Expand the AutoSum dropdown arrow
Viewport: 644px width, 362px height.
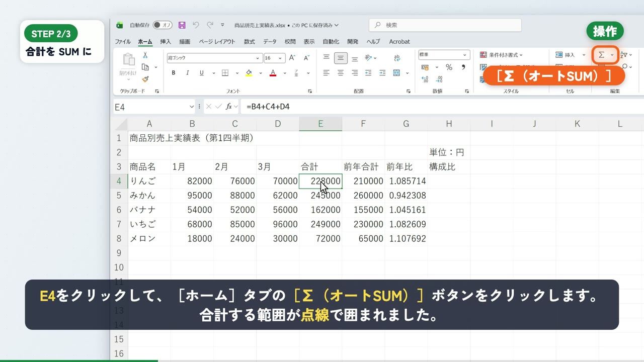612,55
